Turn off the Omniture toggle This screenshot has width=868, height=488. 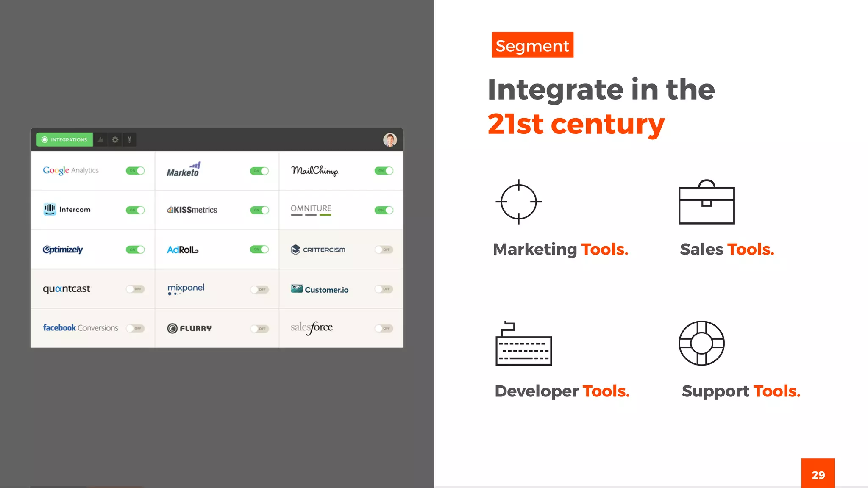coord(384,210)
